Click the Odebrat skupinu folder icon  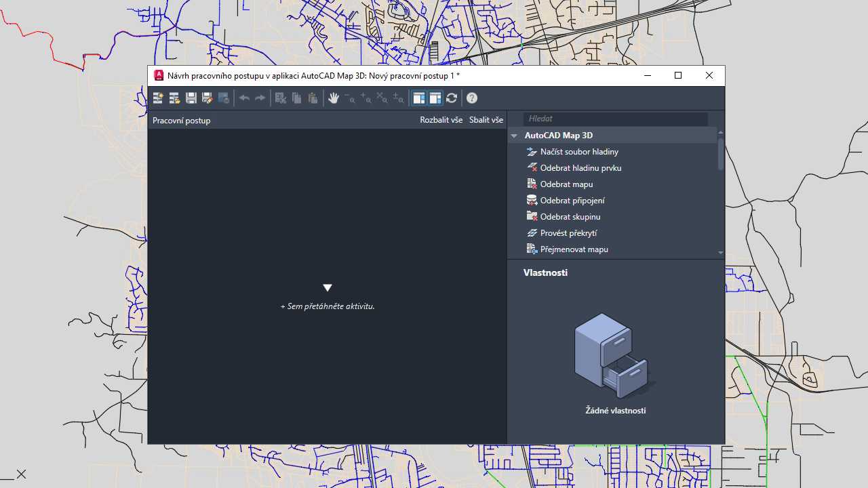pos(532,217)
